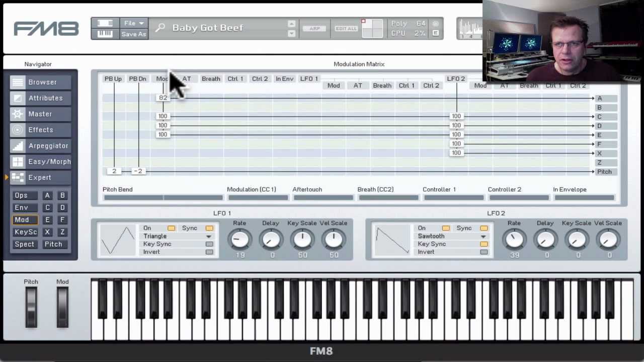Open the Browser navigator page
644x362 pixels.
pos(41,82)
